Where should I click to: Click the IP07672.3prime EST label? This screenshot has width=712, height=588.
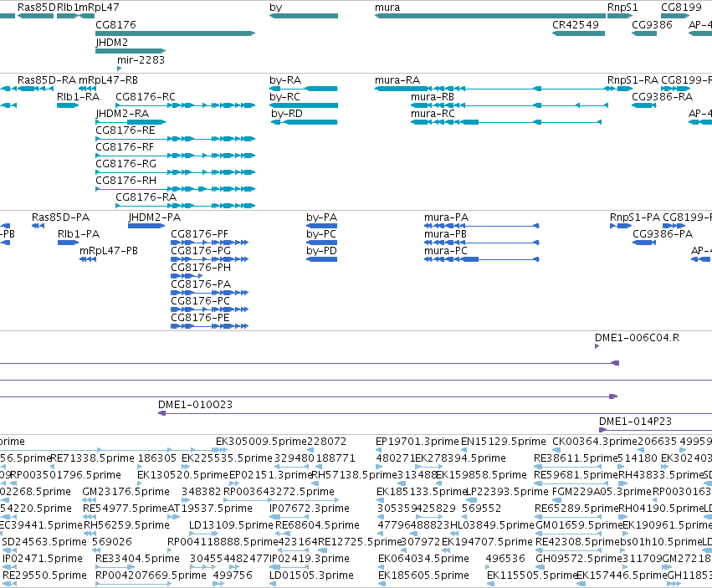coord(310,509)
